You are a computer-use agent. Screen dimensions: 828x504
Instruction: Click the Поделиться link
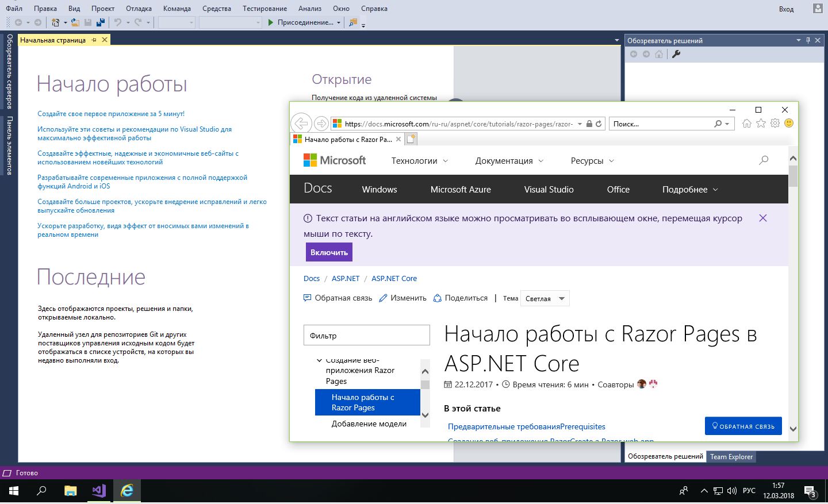[460, 298]
